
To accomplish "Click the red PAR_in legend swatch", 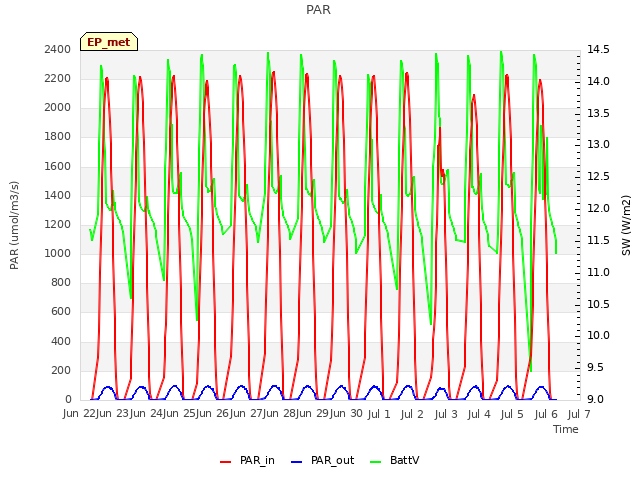I will (x=225, y=462).
